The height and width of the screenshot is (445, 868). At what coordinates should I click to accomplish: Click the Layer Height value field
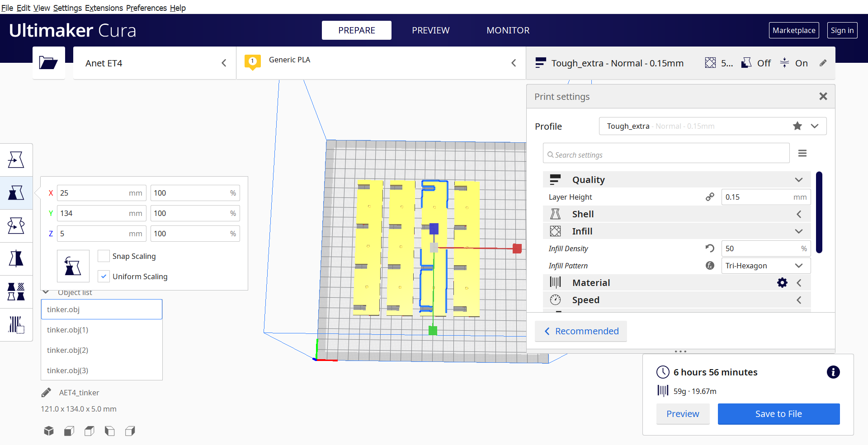tap(766, 197)
